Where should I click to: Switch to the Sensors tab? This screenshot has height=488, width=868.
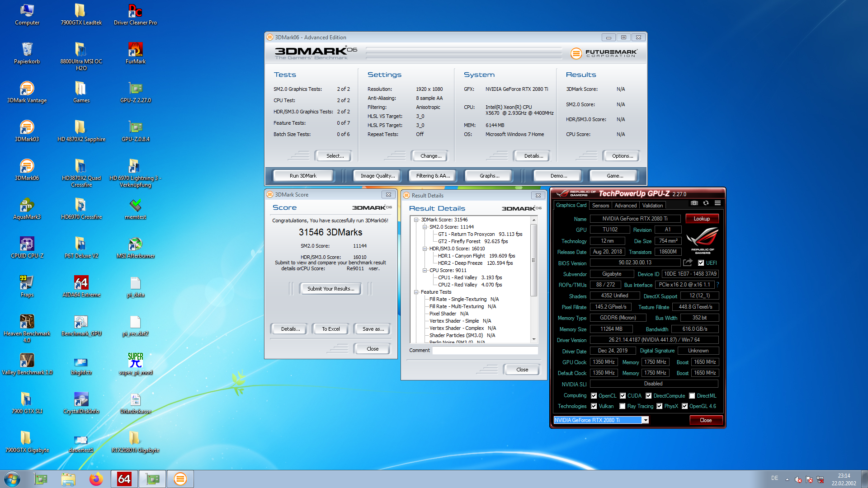pos(600,206)
